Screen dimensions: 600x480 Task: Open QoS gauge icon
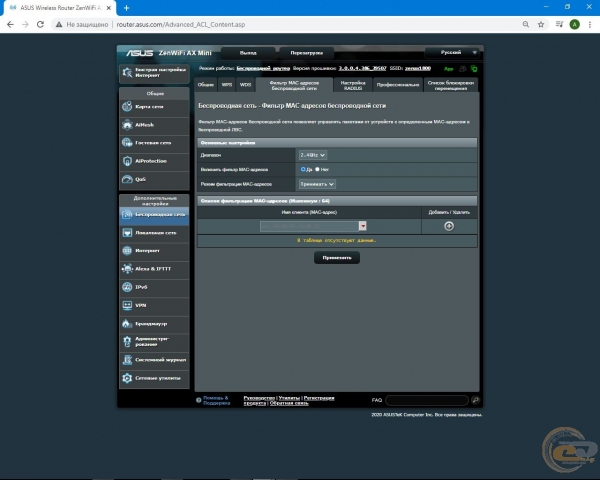pos(127,179)
